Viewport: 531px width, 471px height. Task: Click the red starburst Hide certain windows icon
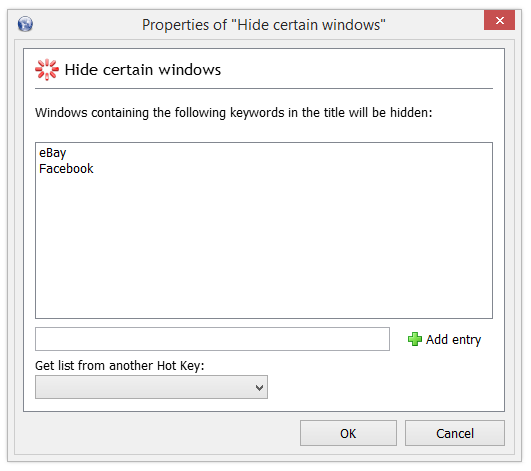pos(47,70)
